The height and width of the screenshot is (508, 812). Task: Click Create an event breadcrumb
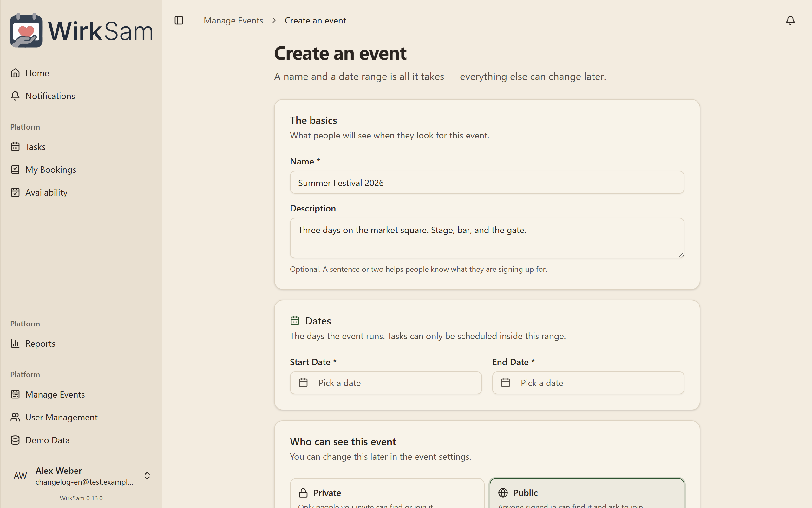coord(315,21)
